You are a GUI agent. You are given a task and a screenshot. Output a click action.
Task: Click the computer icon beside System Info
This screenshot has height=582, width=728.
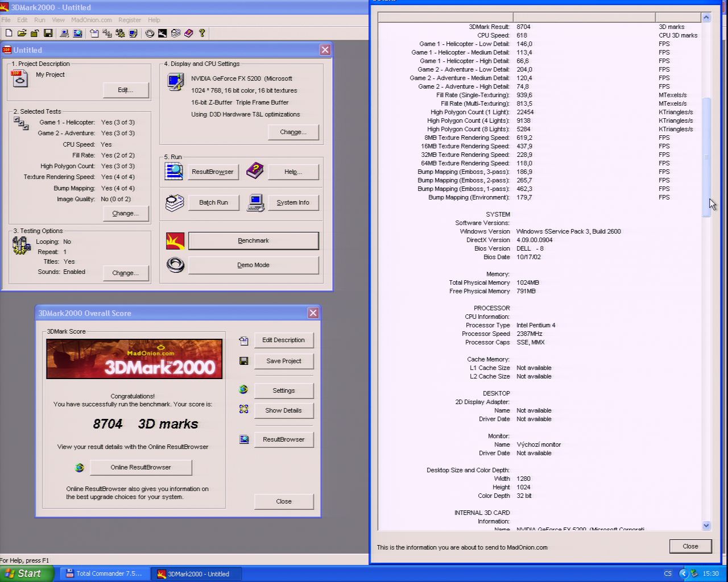(255, 203)
